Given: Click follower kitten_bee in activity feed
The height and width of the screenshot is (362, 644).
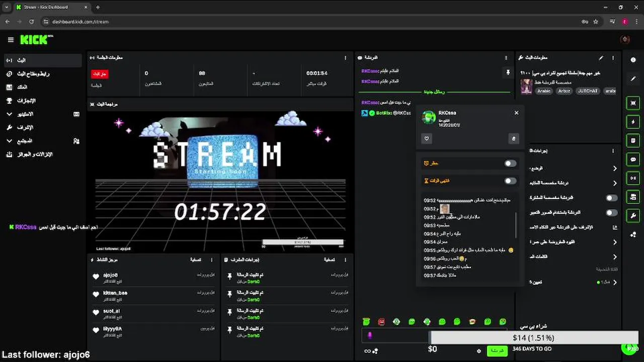Looking at the screenshot, I should 115,293.
